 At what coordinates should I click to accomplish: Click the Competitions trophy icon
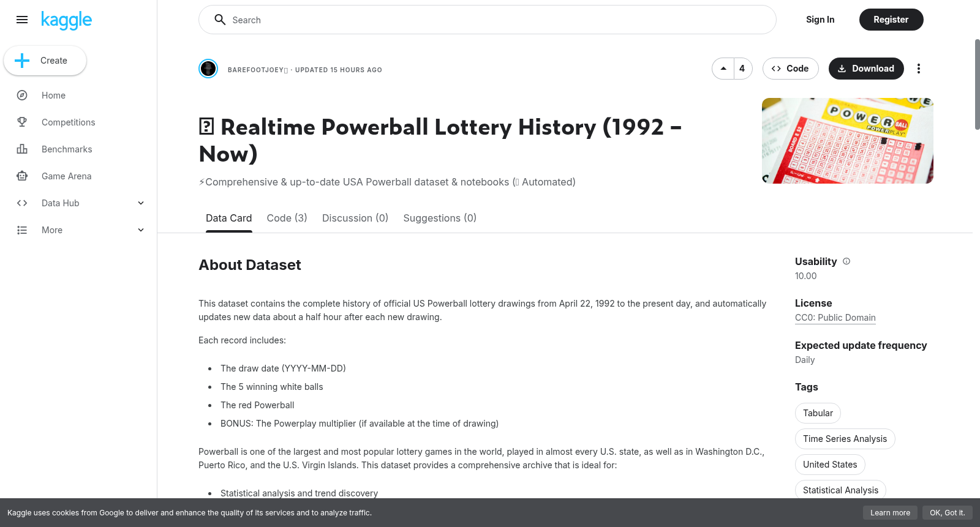(22, 122)
